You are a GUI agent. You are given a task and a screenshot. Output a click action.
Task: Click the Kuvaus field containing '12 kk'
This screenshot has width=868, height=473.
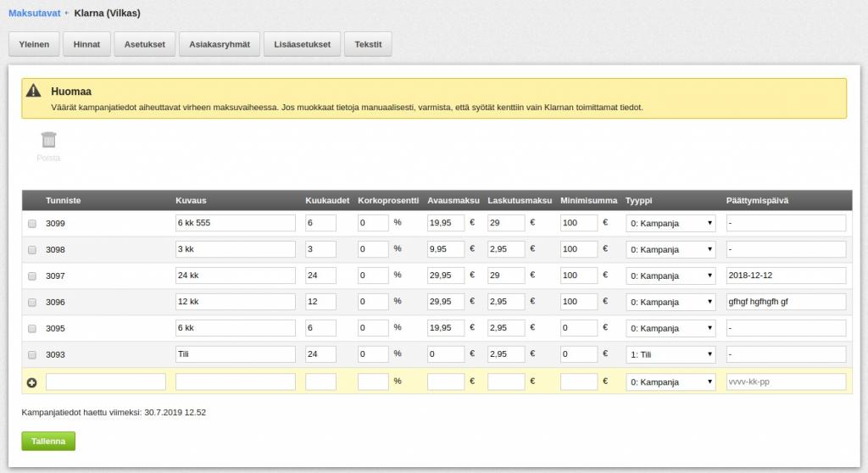tap(236, 301)
